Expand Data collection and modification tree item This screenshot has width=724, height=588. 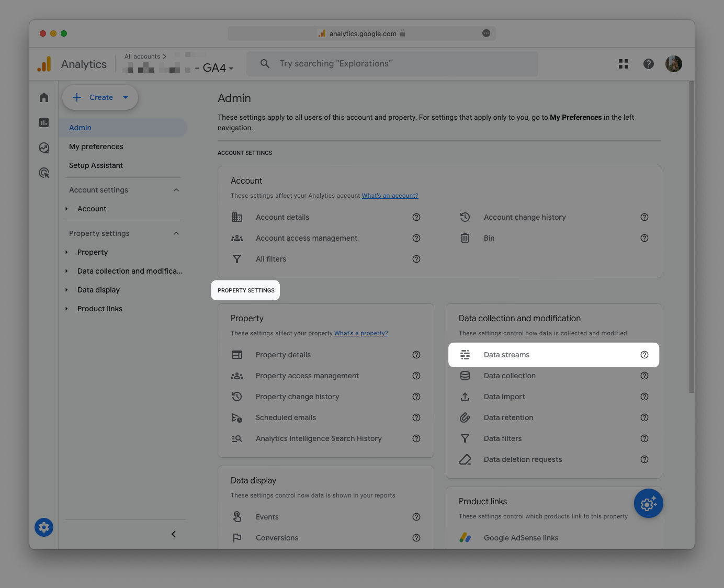(66, 271)
